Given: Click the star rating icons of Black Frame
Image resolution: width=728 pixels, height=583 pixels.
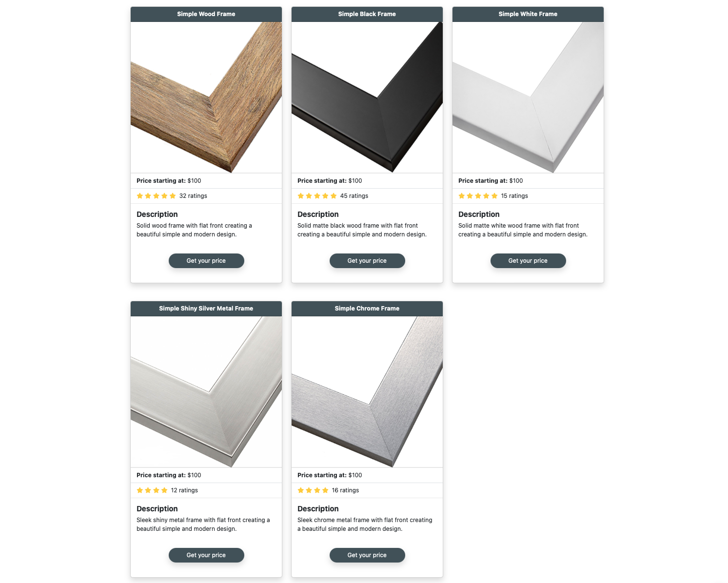Looking at the screenshot, I should click(x=317, y=196).
